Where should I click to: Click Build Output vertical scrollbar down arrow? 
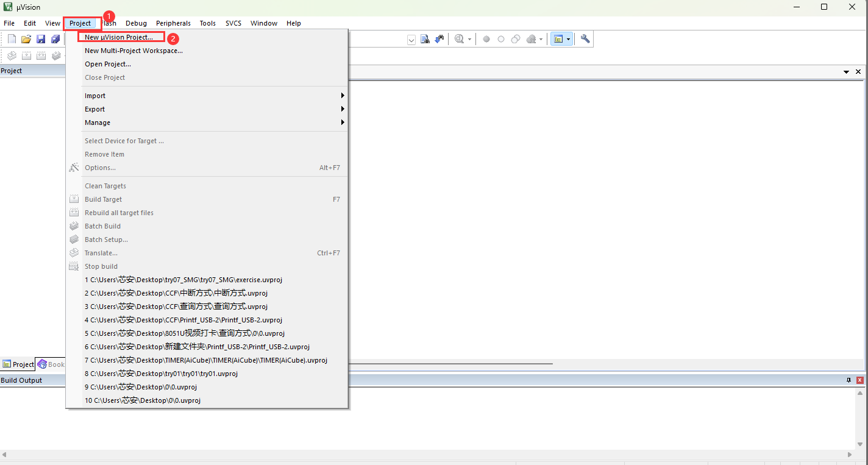[x=861, y=444]
